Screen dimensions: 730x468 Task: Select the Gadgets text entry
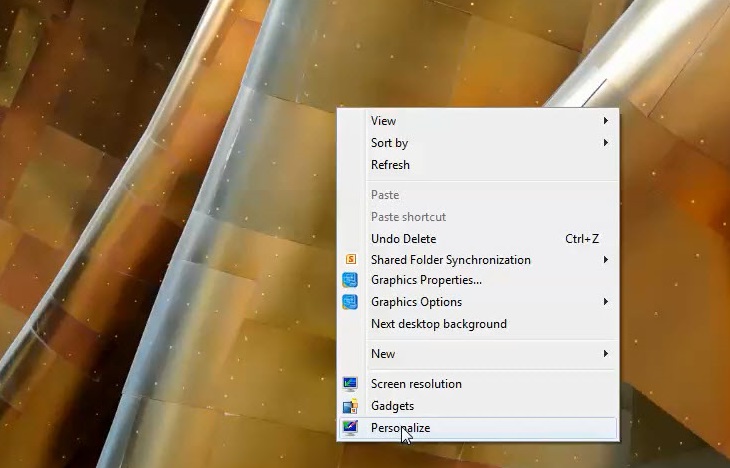pyautogui.click(x=392, y=406)
